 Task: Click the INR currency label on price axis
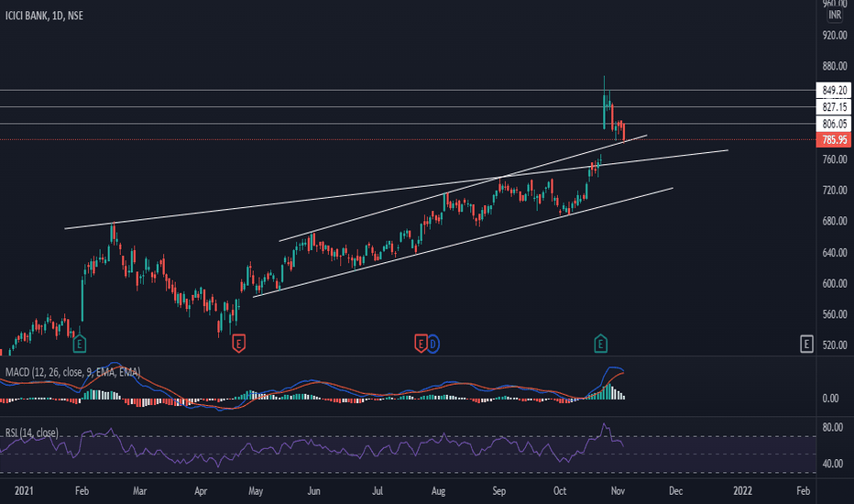835,15
